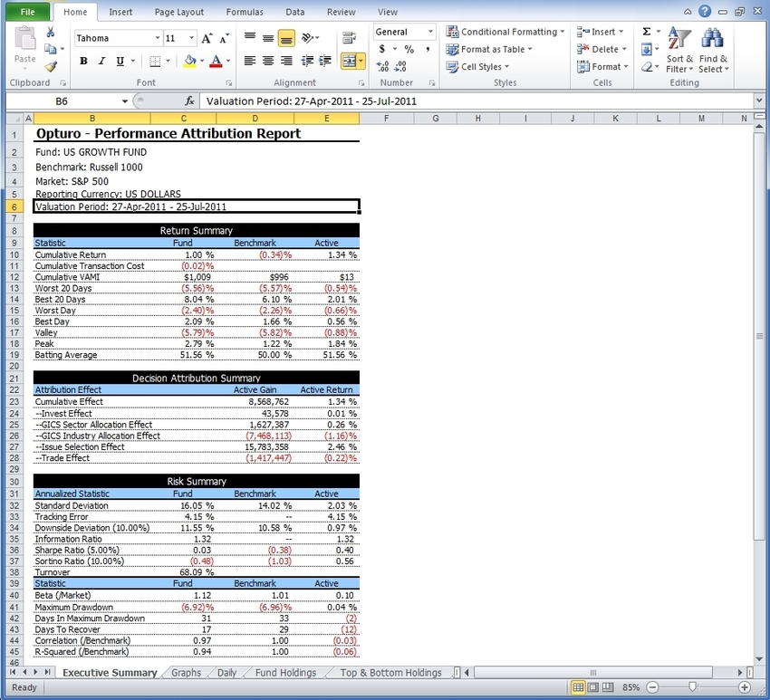Switch to Page Layout view in status bar
This screenshot has width=770, height=700.
point(592,687)
